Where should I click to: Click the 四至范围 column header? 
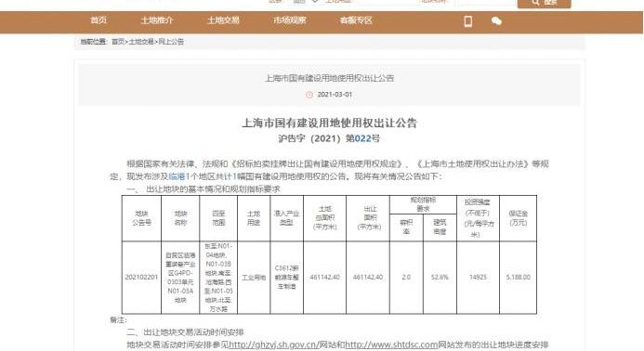pos(218,218)
